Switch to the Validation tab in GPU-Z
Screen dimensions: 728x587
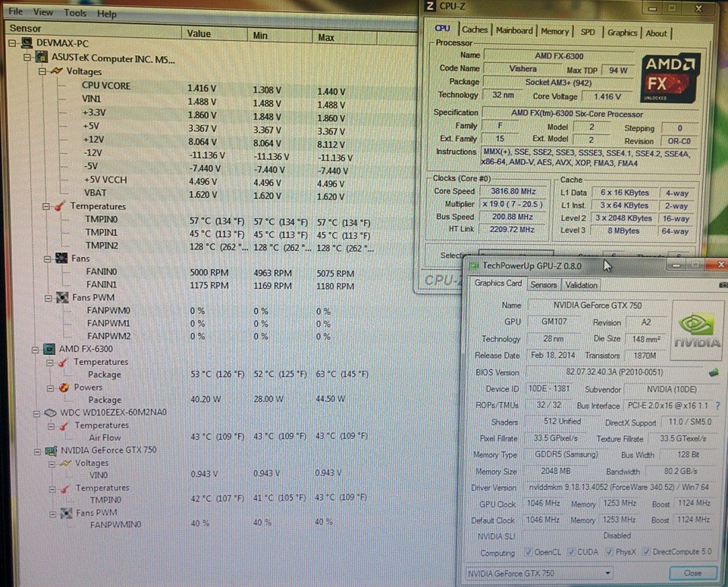coord(581,285)
